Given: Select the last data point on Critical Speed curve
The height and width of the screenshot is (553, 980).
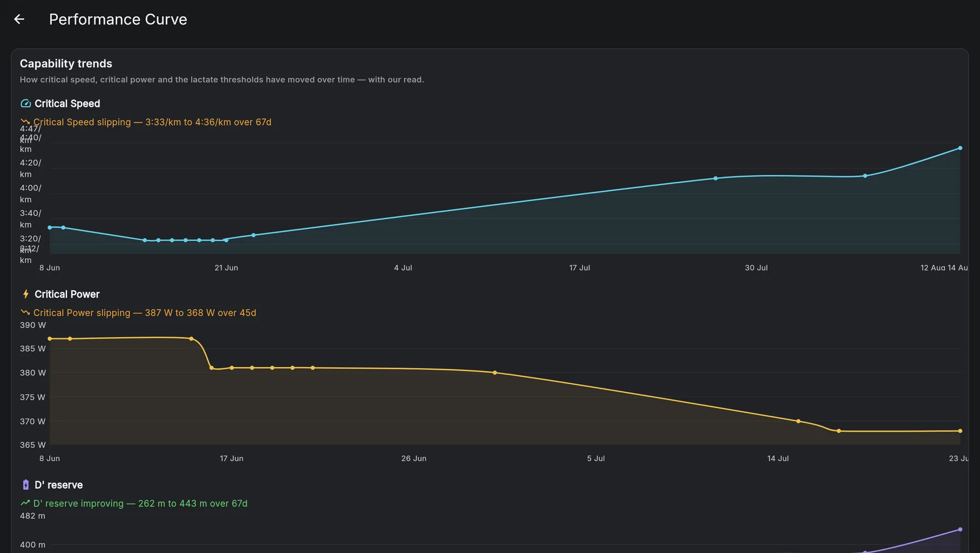Looking at the screenshot, I should (x=960, y=148).
